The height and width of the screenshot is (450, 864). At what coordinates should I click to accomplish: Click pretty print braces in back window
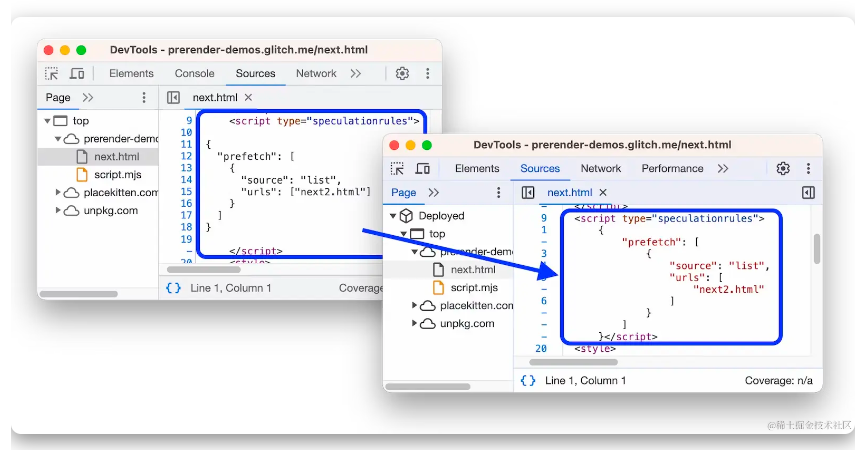[x=173, y=288]
